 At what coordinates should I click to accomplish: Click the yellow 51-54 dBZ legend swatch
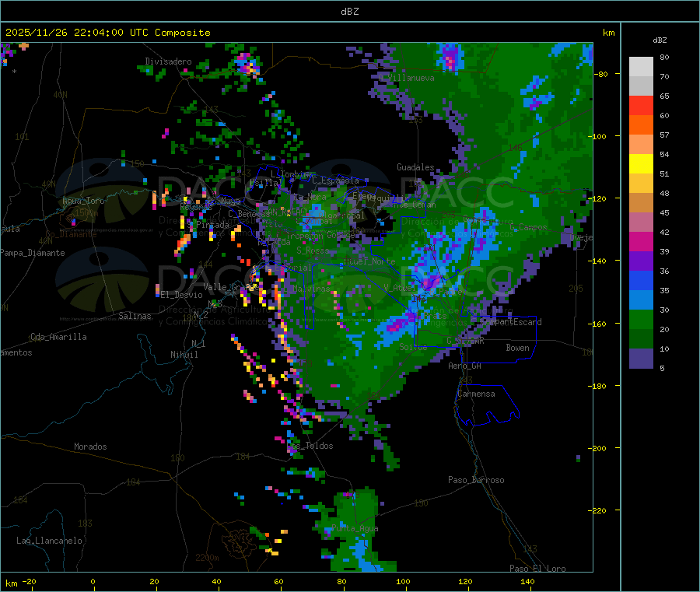(641, 164)
